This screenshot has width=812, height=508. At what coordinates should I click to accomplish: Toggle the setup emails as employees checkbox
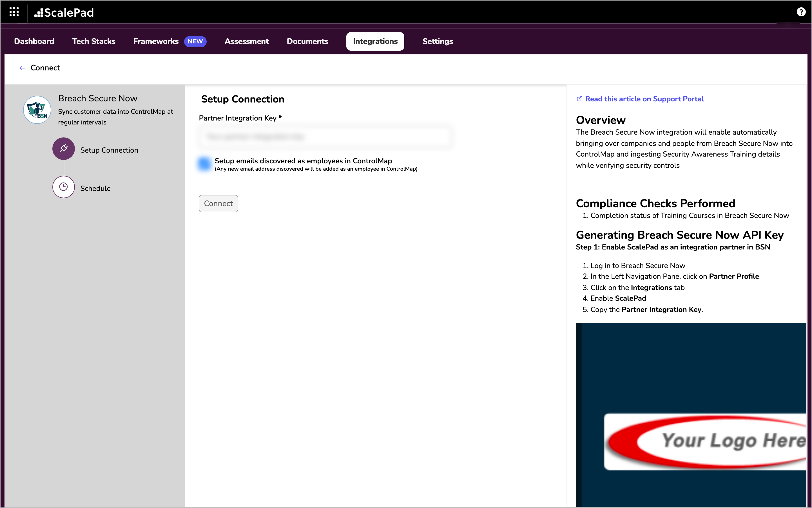coord(204,164)
